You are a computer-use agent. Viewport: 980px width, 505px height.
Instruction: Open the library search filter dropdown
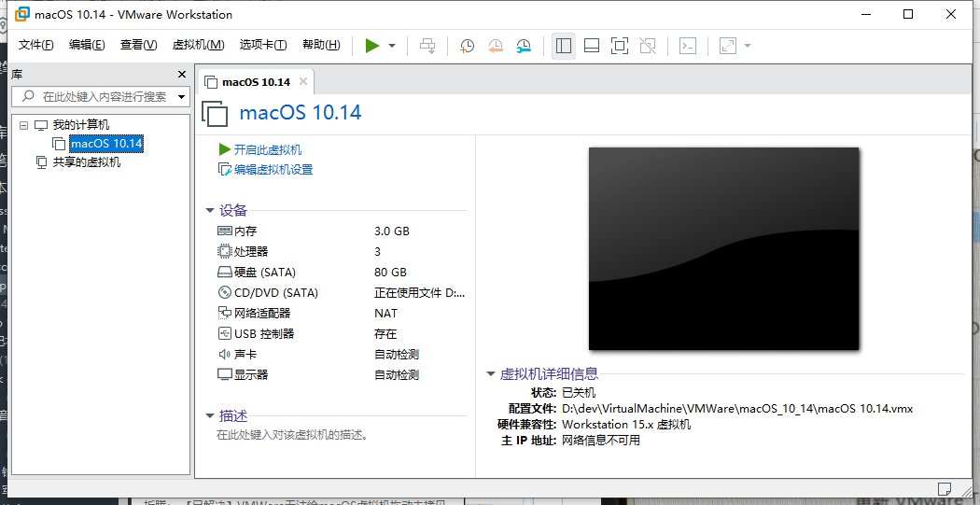[182, 97]
